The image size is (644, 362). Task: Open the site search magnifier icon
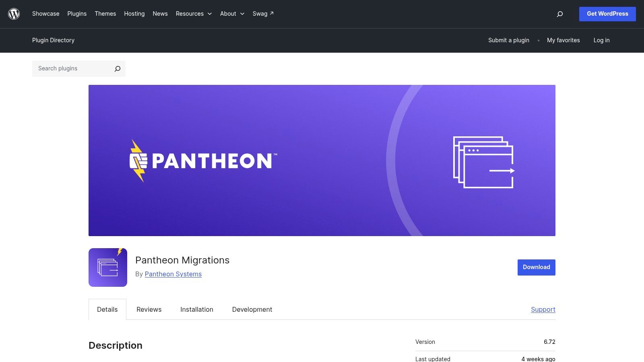(559, 14)
